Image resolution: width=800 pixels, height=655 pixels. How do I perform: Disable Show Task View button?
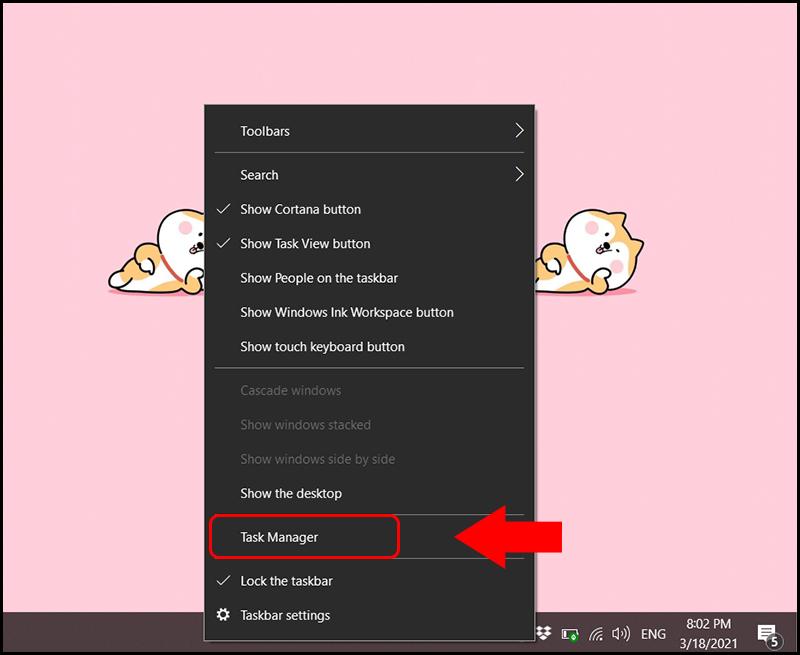pyautogui.click(x=304, y=243)
